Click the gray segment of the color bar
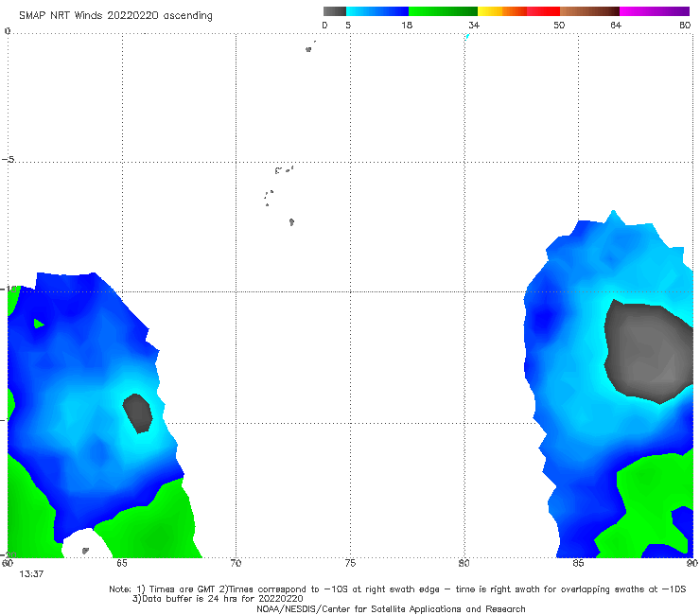Screen dimensions: 700x615 (x=334, y=11)
